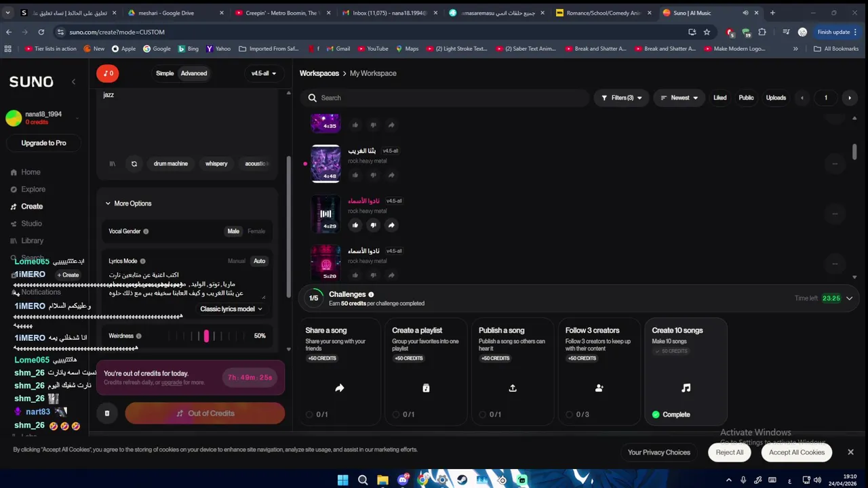Open Home in the sidebar
Viewport: 868px width, 488px height.
click(25, 172)
